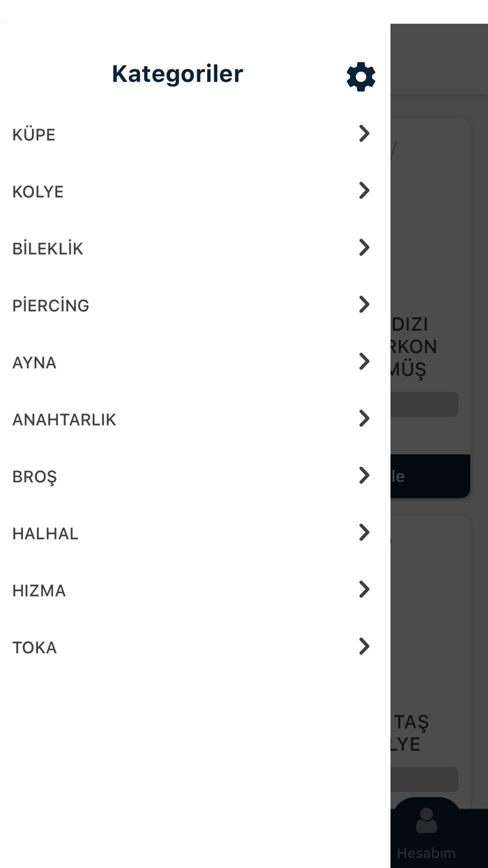Select the KOLYE menu item
The height and width of the screenshot is (868, 488).
38,192
